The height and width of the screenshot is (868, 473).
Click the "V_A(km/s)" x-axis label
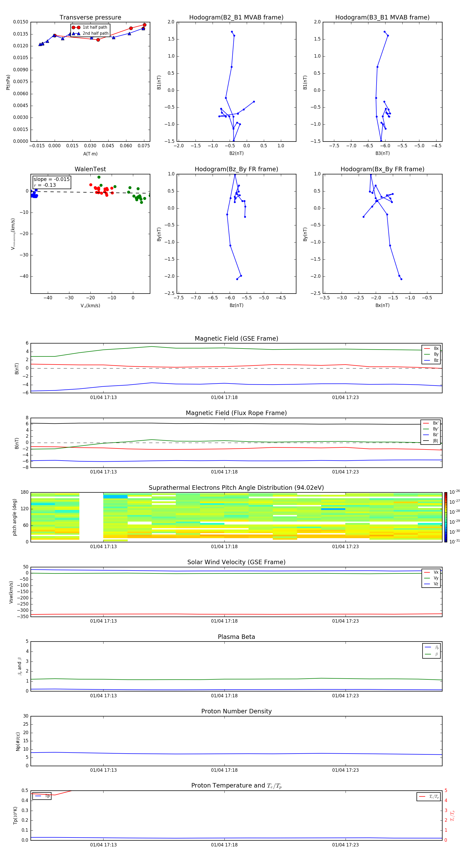[x=90, y=306]
